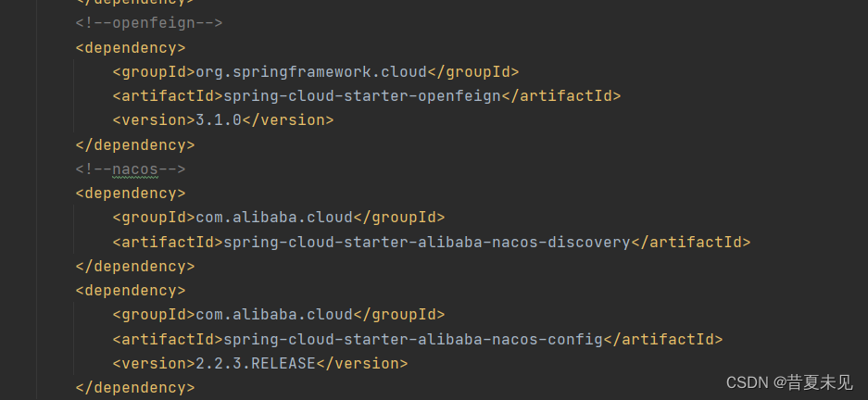Screen dimensions: 868x400
Task: Click the 2.2.3.RELEASE version value
Action: click(x=256, y=364)
